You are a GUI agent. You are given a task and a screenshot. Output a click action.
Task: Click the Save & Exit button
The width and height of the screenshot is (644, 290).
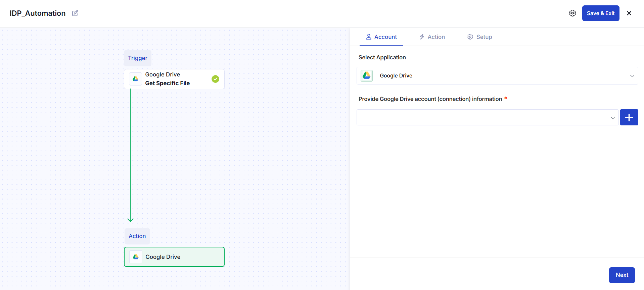601,13
